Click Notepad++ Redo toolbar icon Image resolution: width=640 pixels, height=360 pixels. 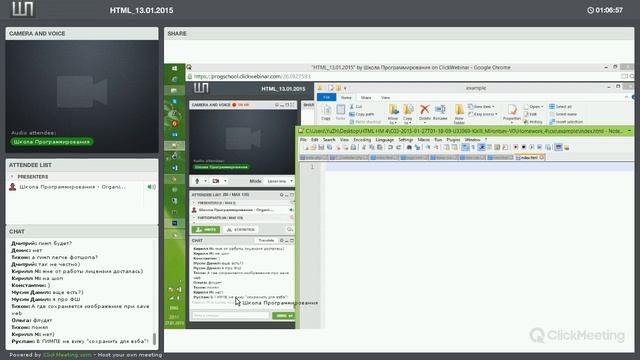coord(399,147)
